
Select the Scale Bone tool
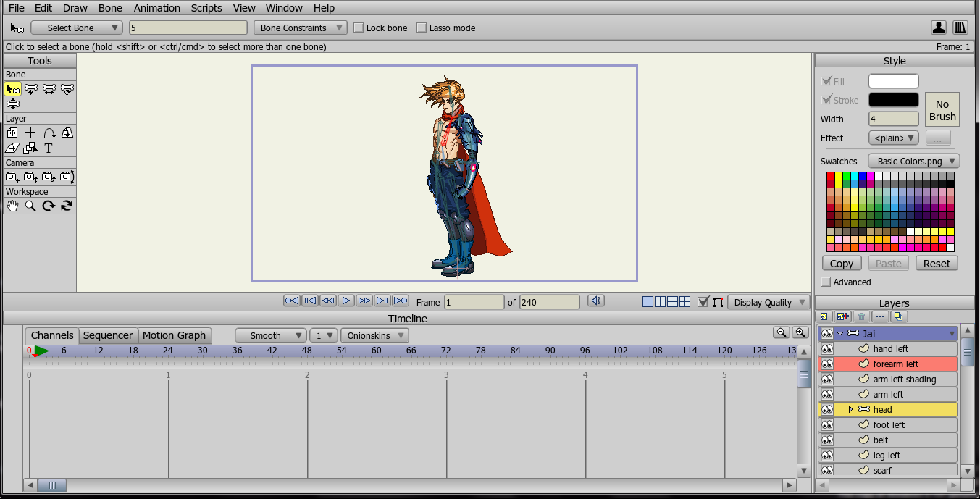click(49, 89)
